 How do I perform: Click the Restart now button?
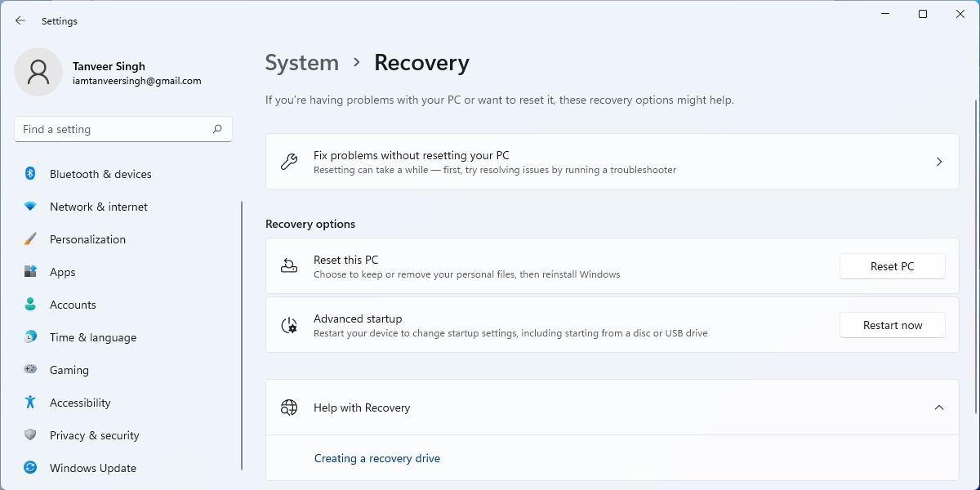(x=892, y=325)
